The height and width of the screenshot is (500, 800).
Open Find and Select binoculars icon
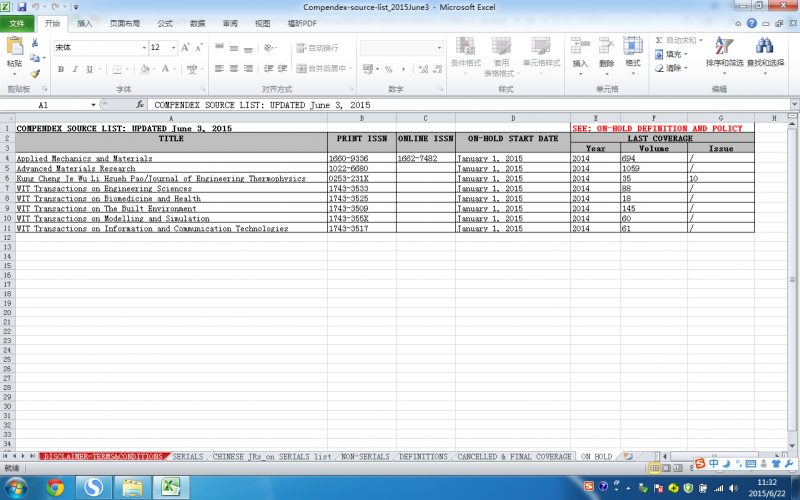click(x=765, y=46)
